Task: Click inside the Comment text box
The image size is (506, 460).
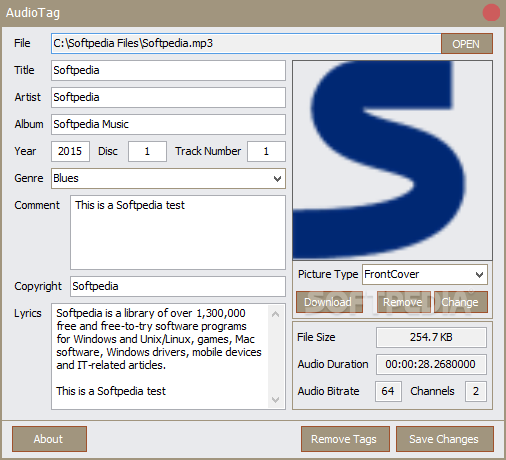Action: pos(178,232)
